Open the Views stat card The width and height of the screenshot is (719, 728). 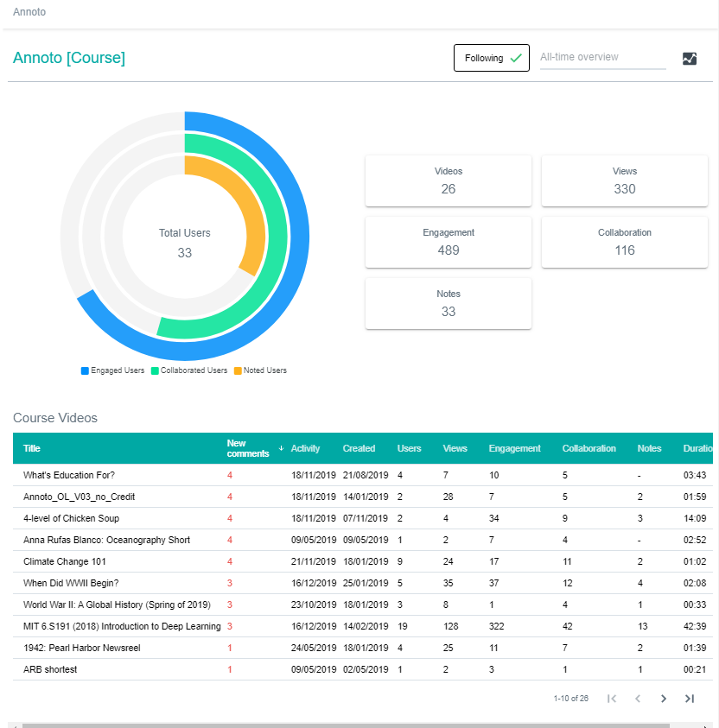pos(625,180)
